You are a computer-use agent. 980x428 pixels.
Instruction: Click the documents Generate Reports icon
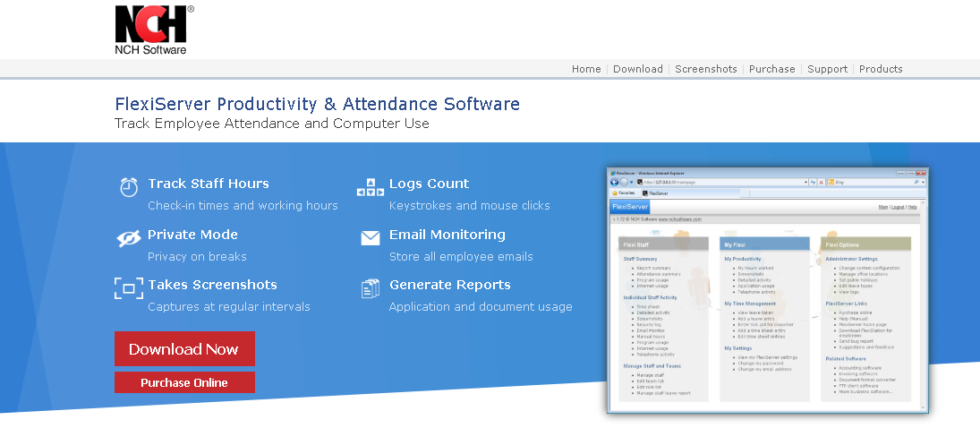click(x=371, y=288)
